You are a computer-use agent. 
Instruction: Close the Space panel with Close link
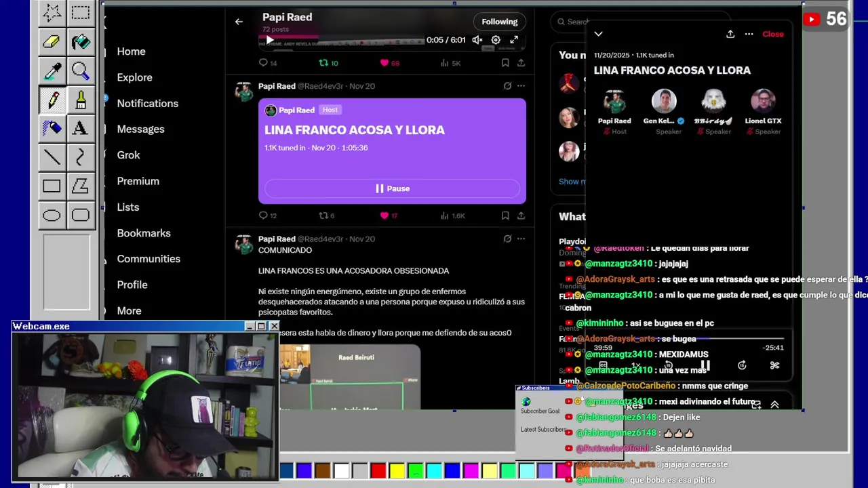point(773,34)
